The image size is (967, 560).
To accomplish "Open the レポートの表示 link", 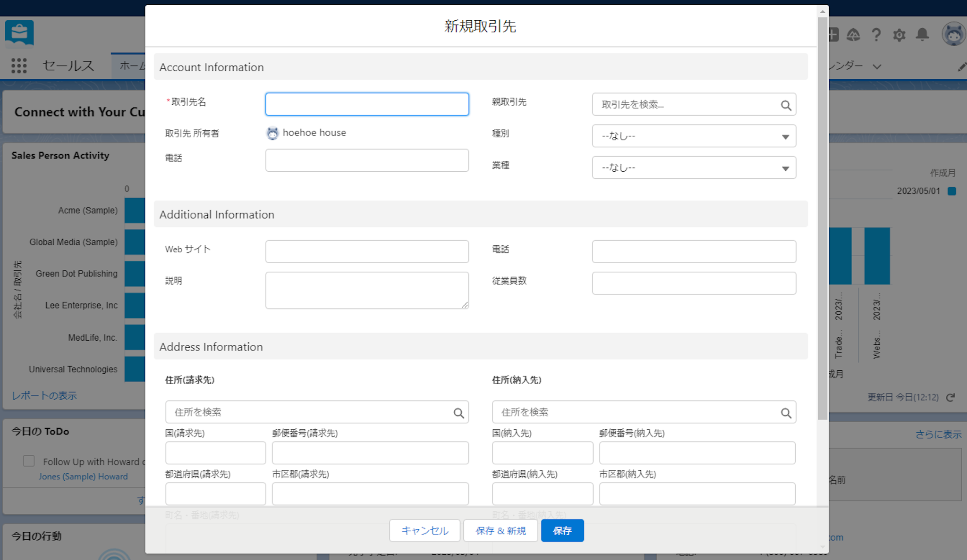I will click(x=44, y=396).
